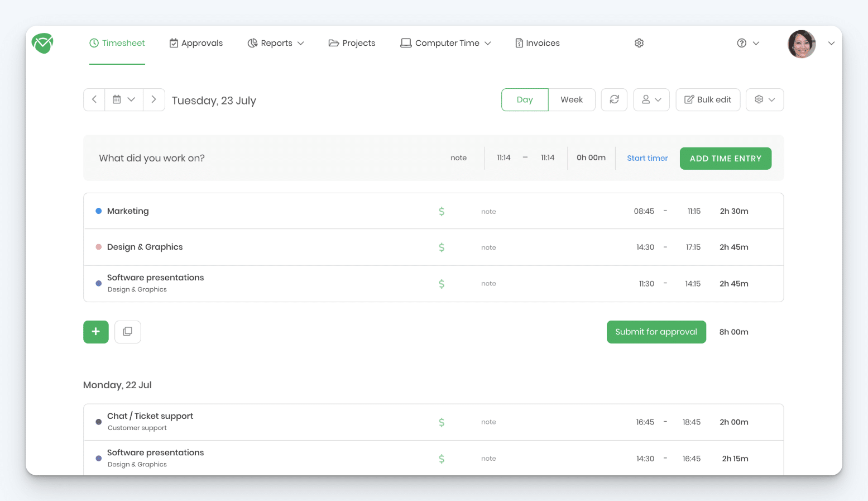This screenshot has height=501, width=868.
Task: Open the Invoices section
Action: (x=536, y=42)
